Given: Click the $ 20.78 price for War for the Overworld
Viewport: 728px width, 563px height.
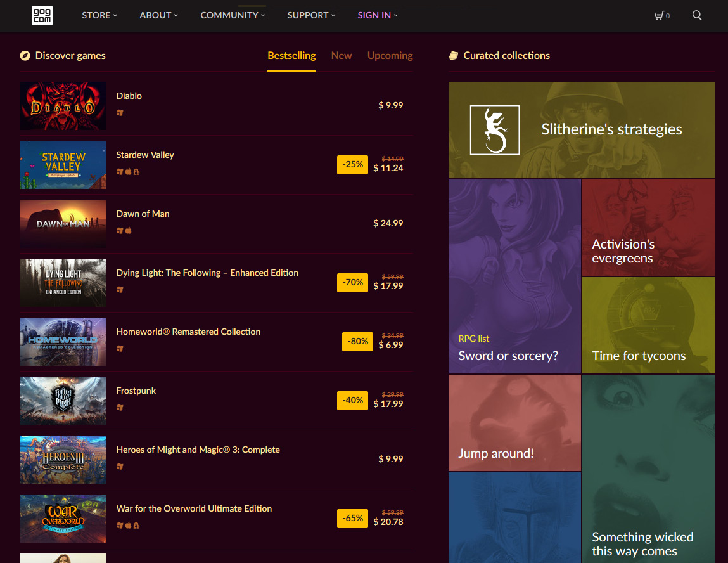Looking at the screenshot, I should [x=388, y=522].
